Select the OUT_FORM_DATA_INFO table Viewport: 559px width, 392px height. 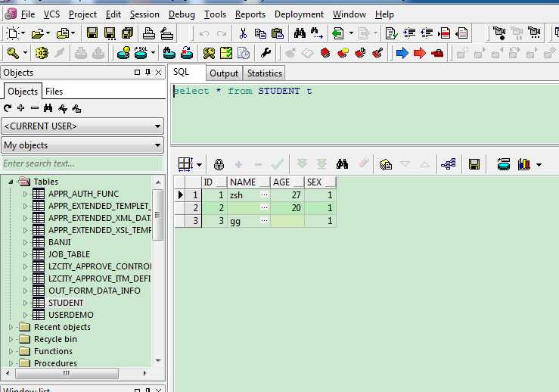click(95, 291)
